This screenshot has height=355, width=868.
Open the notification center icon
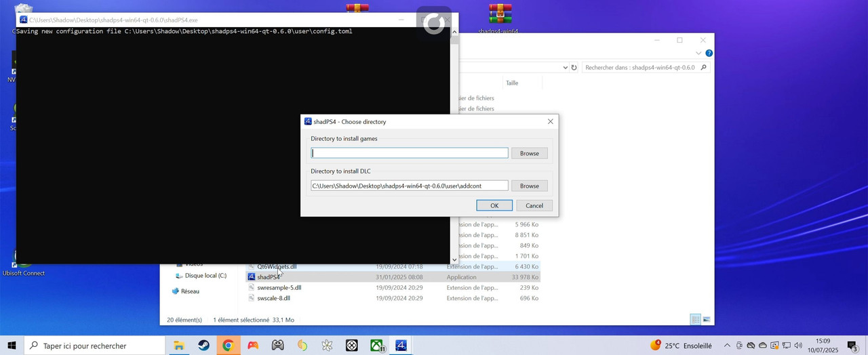(853, 346)
